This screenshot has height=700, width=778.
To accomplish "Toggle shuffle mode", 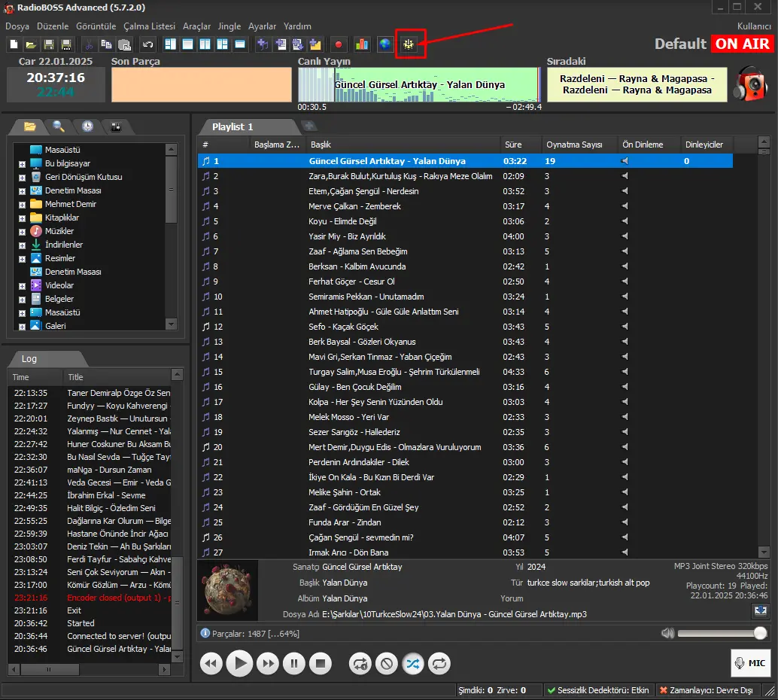I will pyautogui.click(x=413, y=663).
